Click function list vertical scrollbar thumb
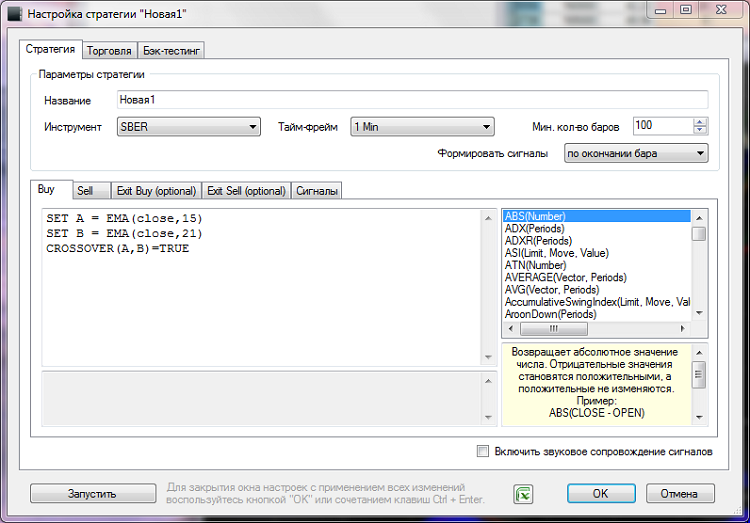Viewport: 750px width, 523px height. pyautogui.click(x=699, y=234)
